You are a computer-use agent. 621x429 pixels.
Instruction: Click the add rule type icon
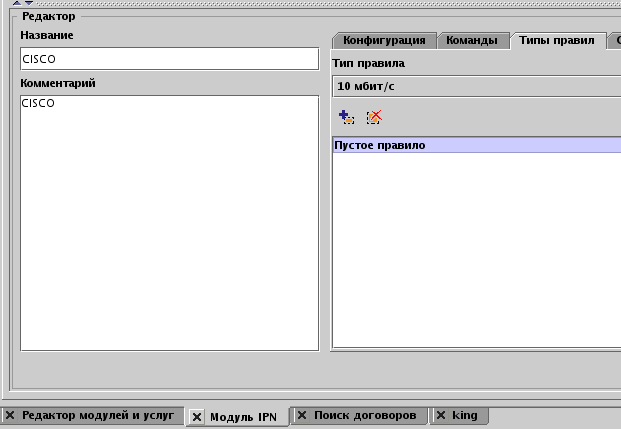coord(346,117)
